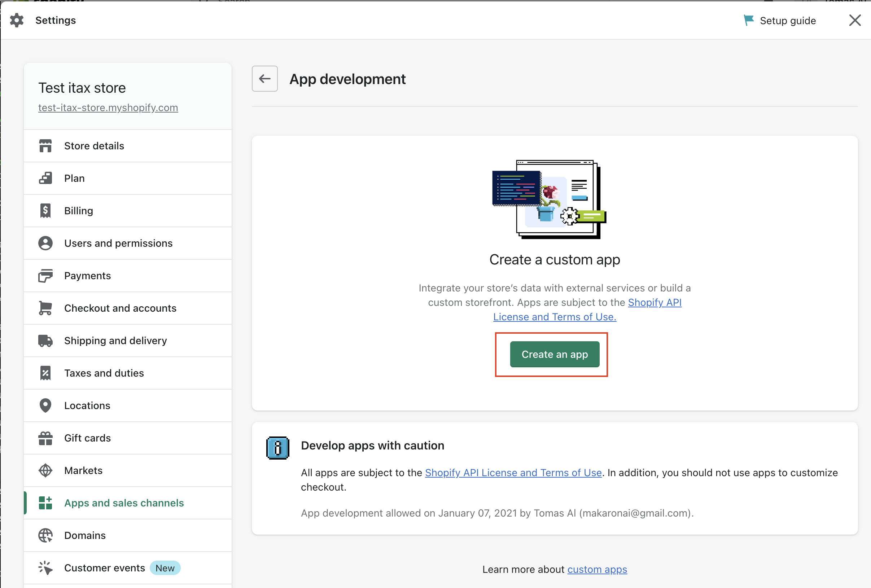Click the Gift cards present icon
871x588 pixels.
point(45,438)
